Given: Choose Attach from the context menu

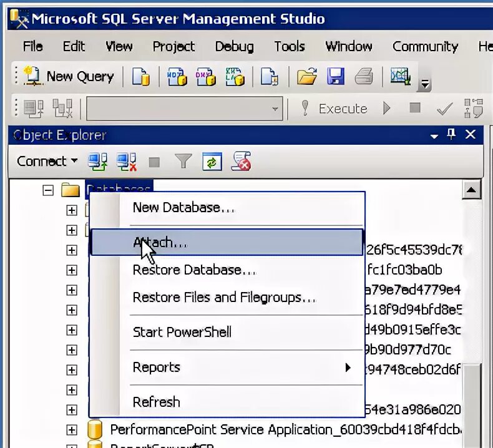Looking at the screenshot, I should [x=227, y=242].
